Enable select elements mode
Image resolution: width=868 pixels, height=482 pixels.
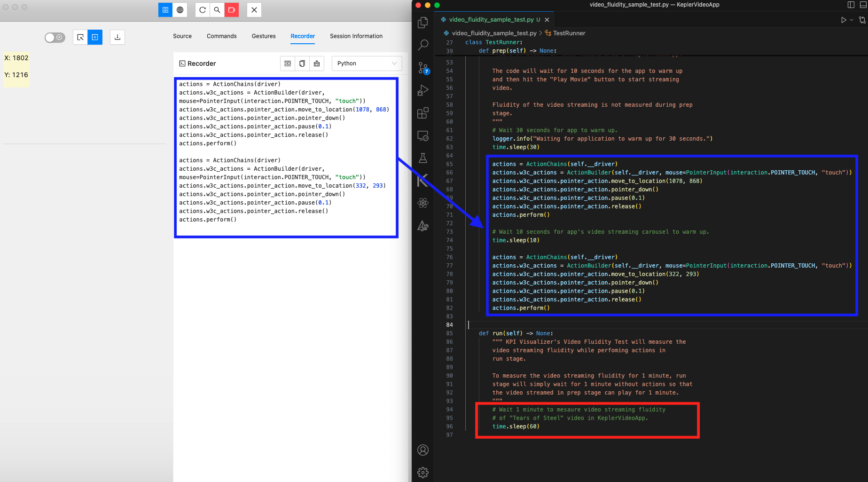(x=80, y=37)
